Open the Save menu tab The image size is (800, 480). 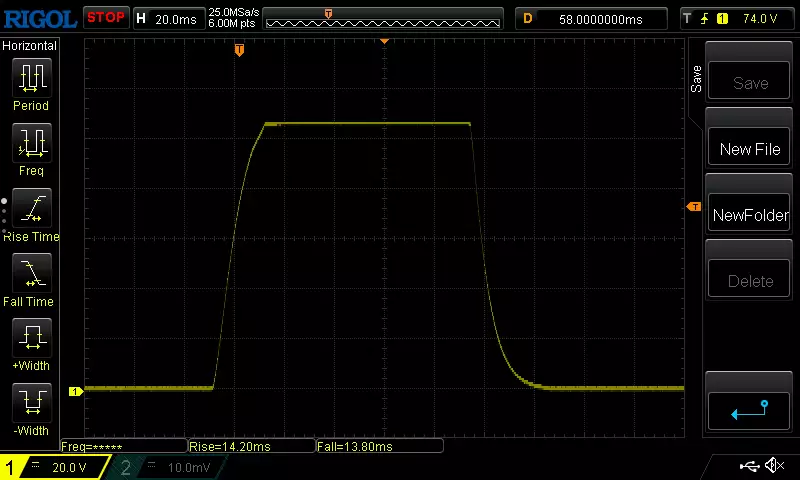[697, 80]
